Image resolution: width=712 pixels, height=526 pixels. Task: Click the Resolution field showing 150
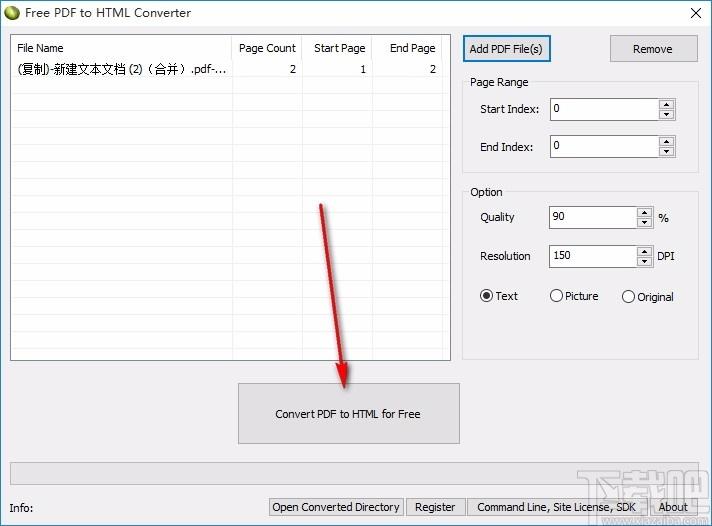[593, 256]
